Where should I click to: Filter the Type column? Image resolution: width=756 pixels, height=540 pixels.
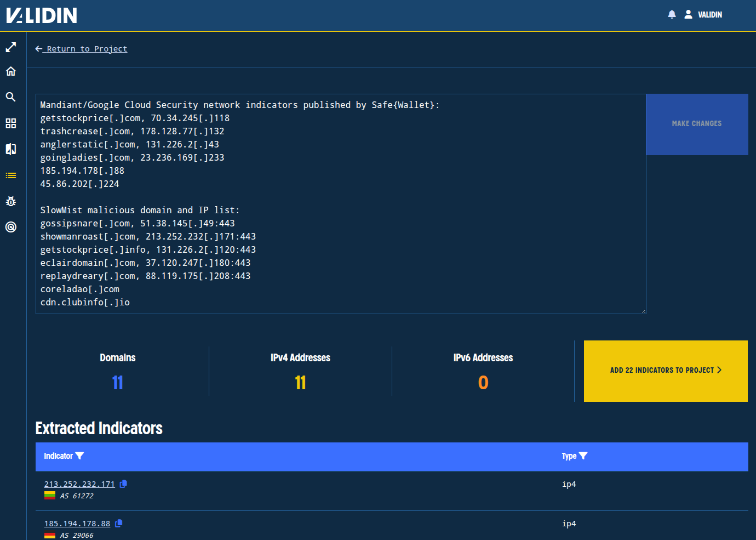tap(583, 456)
